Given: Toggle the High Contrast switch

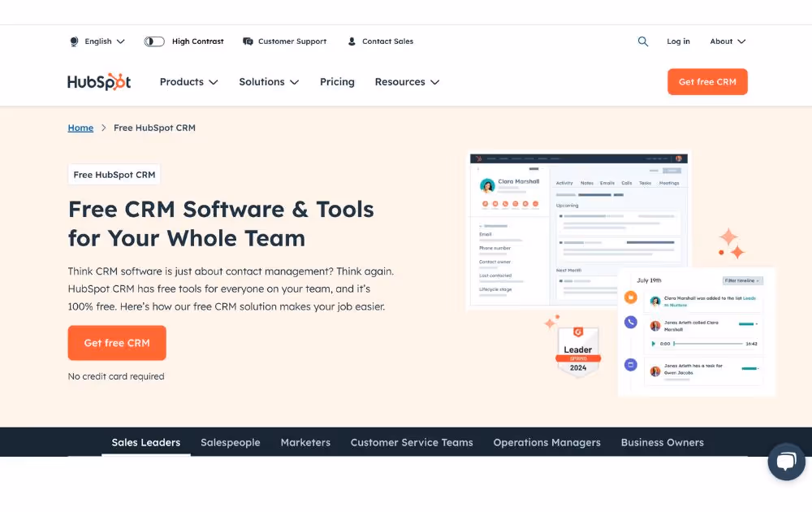Looking at the screenshot, I should [x=153, y=41].
